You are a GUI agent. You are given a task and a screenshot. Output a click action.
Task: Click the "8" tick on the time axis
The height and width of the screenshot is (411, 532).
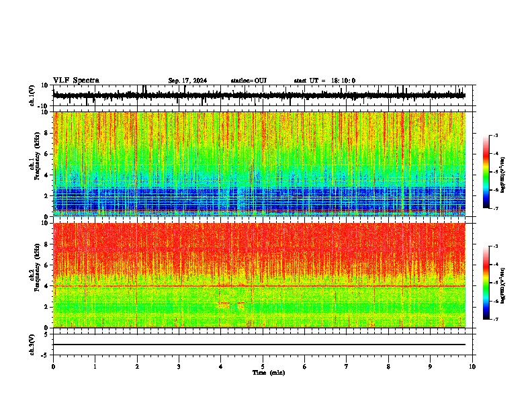pyautogui.click(x=388, y=367)
